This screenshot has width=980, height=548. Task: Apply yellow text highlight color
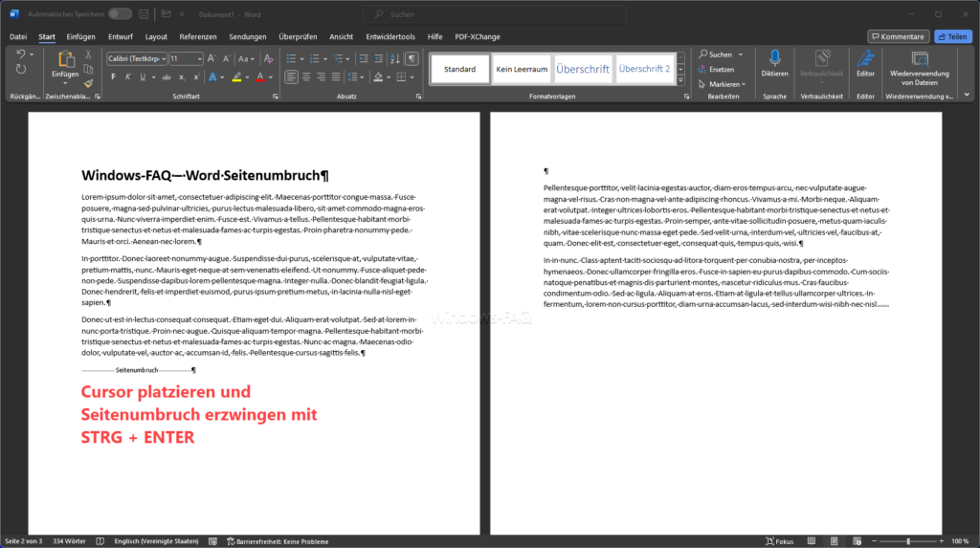tap(237, 77)
